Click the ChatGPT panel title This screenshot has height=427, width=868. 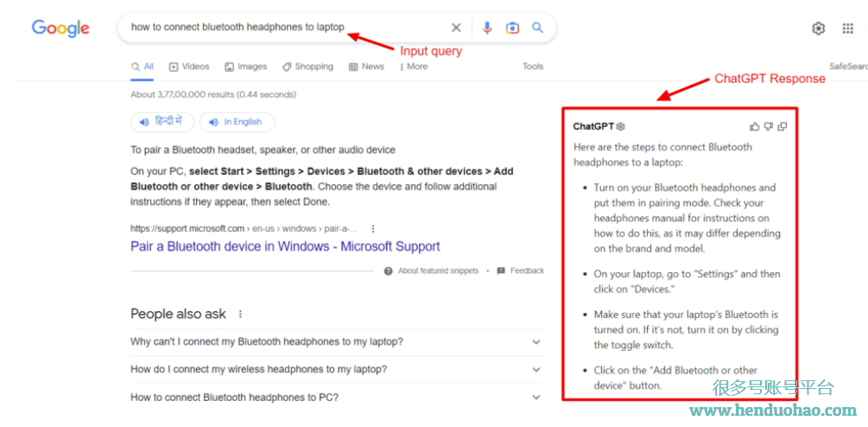pos(593,127)
